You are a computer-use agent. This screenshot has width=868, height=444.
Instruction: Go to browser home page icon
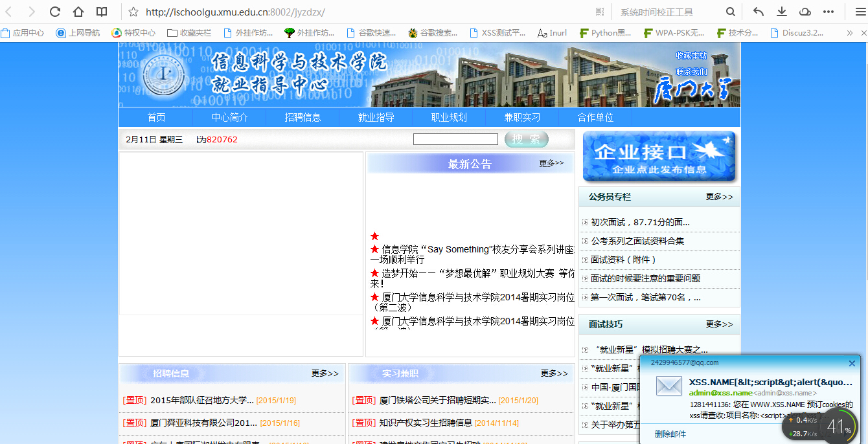78,12
